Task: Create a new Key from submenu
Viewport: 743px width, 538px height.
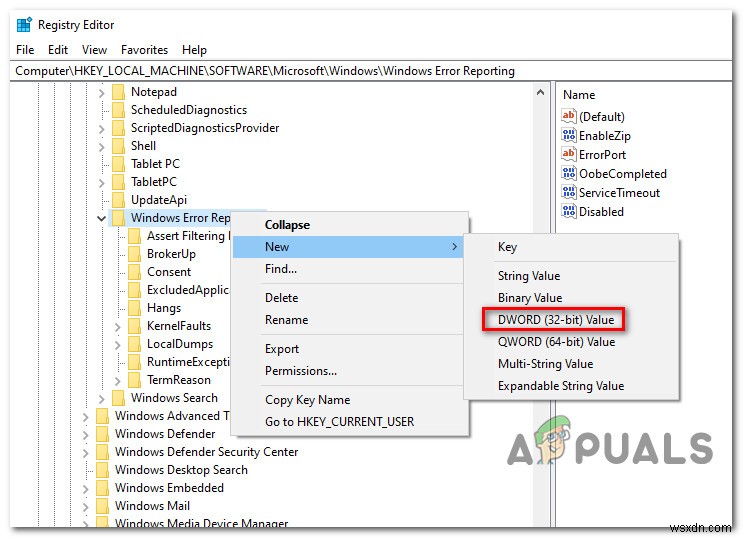Action: [x=571, y=247]
